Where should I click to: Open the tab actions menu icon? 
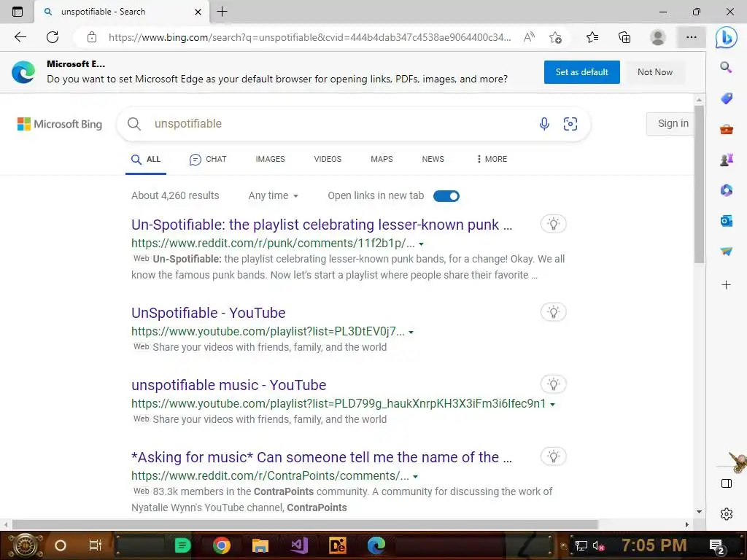click(x=18, y=12)
